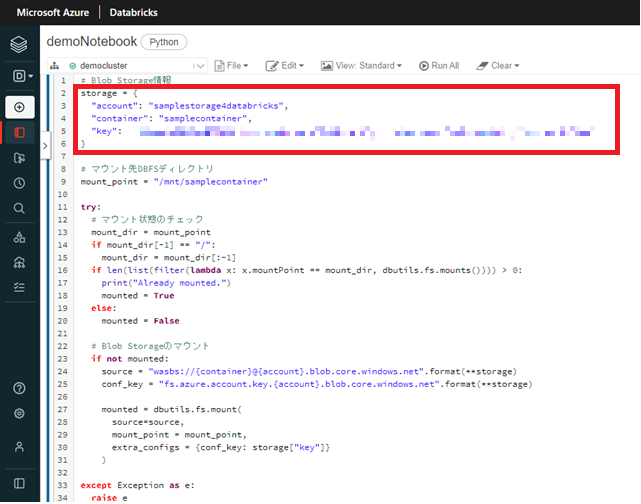Click the 'mounted = False' line

click(x=140, y=321)
